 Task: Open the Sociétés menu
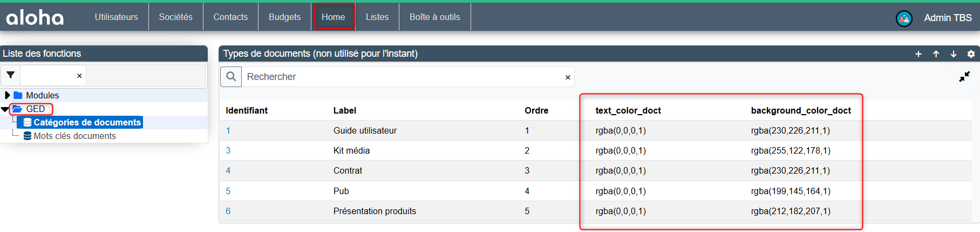[176, 17]
